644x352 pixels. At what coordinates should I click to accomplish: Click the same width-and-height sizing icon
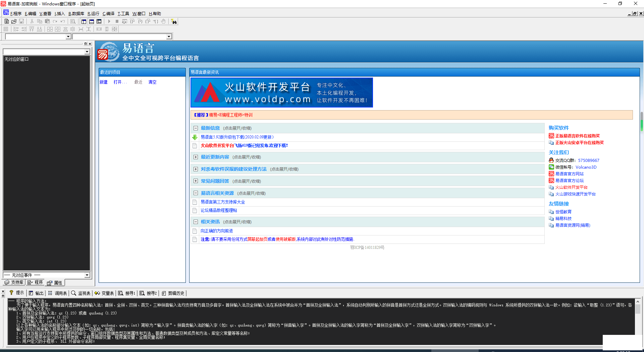114,29
